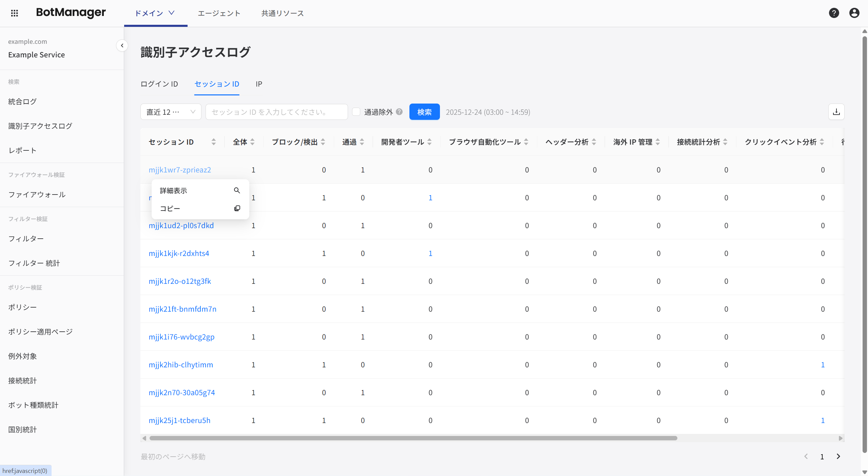Download the log data with the download icon

(836, 112)
